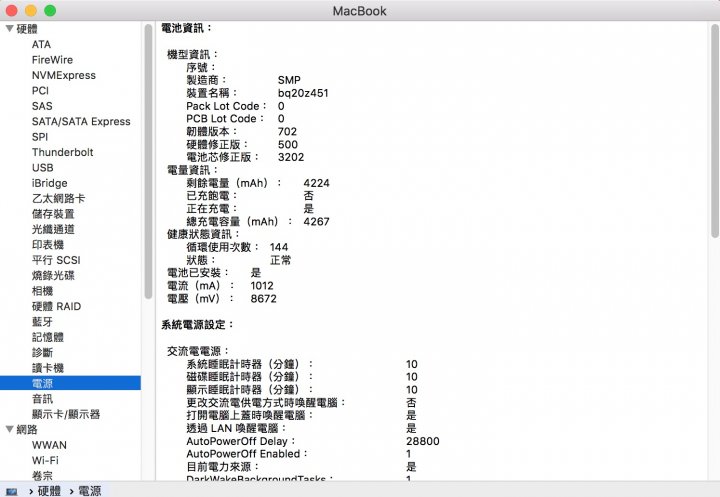Select Wi-Fi under network

(45, 460)
